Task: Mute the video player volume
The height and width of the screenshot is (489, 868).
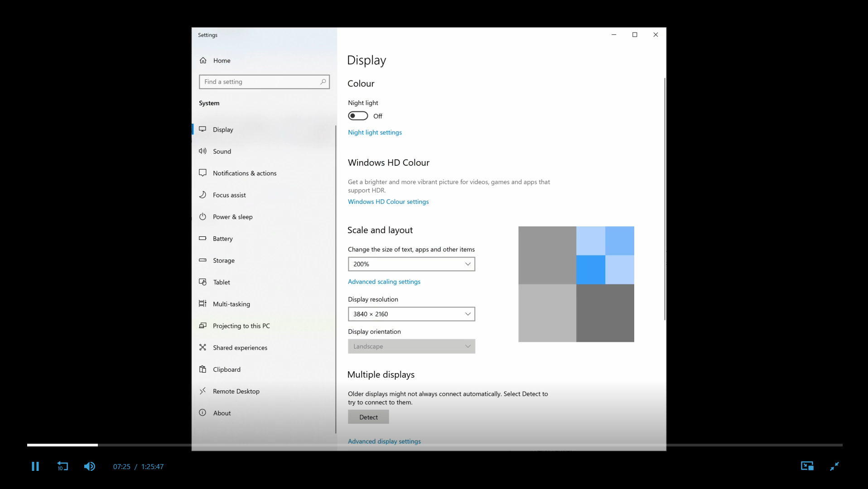Action: pyautogui.click(x=90, y=466)
